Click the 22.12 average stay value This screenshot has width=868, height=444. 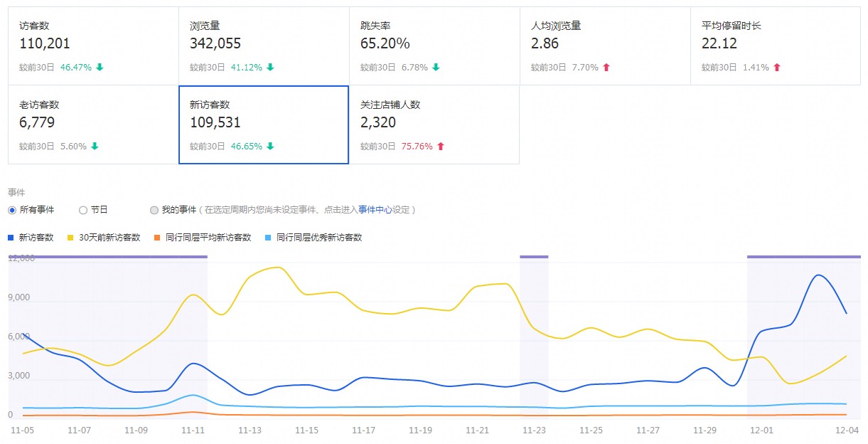[x=719, y=43]
